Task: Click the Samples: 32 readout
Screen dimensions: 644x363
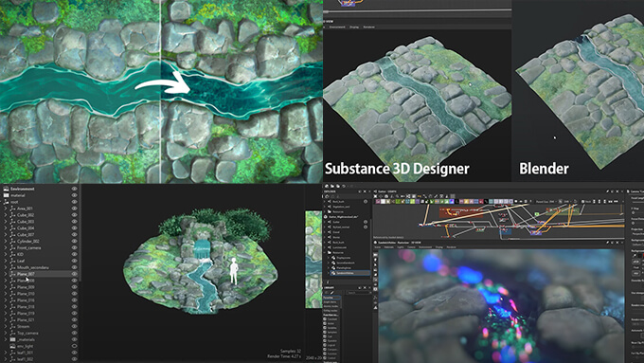Action: (291, 351)
